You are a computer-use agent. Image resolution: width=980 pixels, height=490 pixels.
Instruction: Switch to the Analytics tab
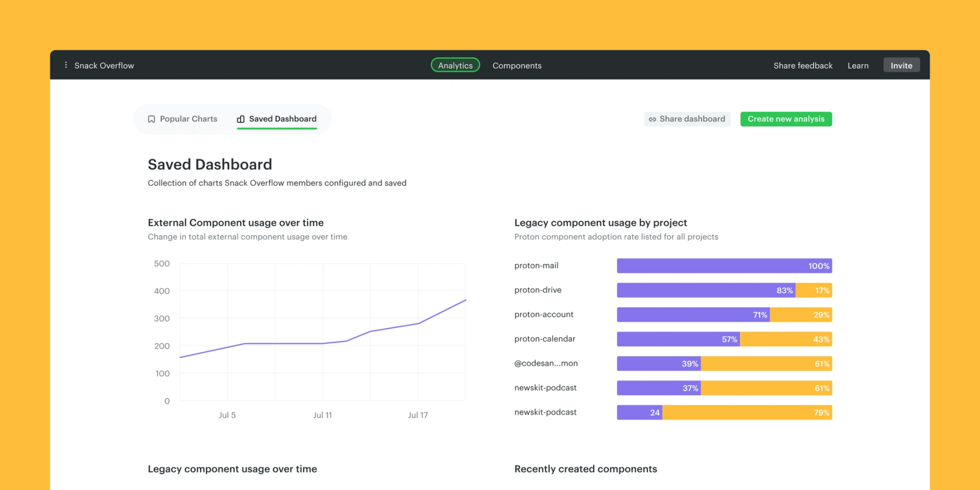(455, 65)
